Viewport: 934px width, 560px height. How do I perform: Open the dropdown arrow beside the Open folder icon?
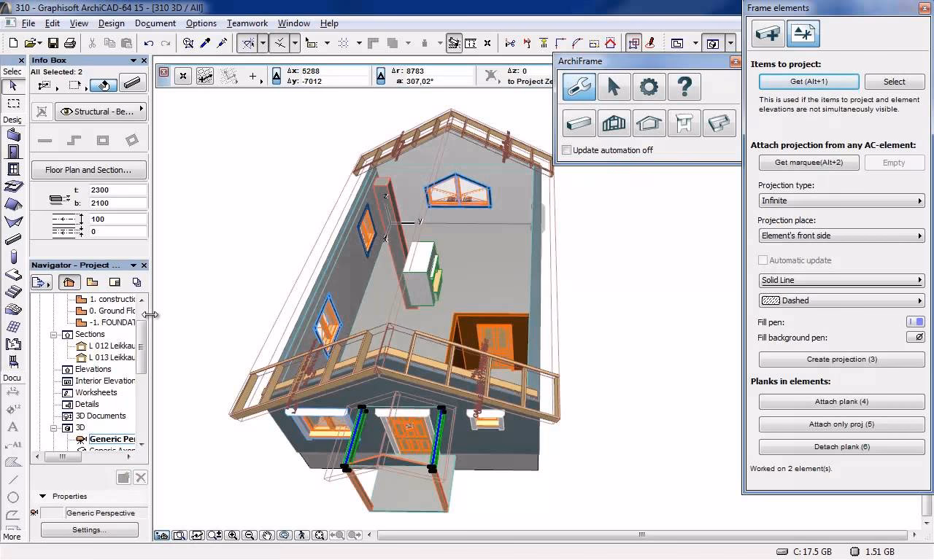pyautogui.click(x=40, y=43)
